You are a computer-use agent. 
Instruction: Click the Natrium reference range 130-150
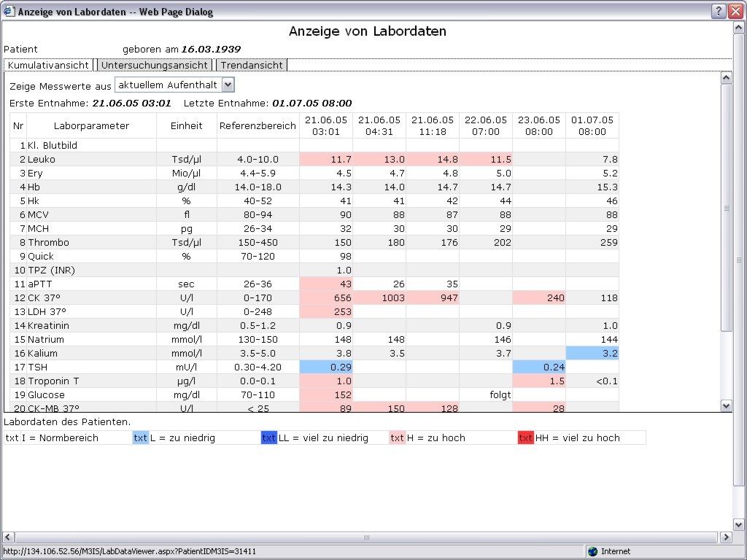[x=258, y=339]
